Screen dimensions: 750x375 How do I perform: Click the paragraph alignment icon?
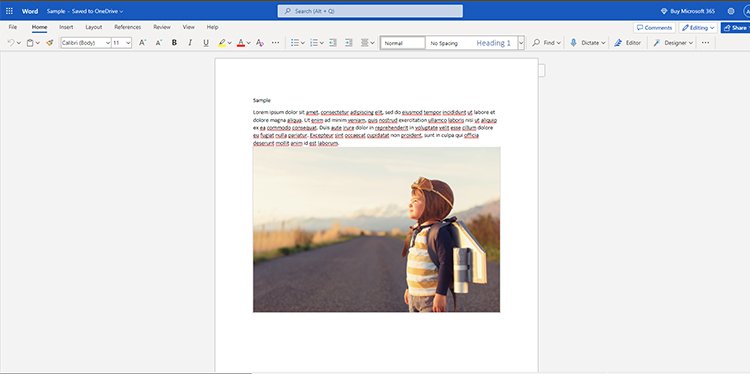[x=364, y=43]
